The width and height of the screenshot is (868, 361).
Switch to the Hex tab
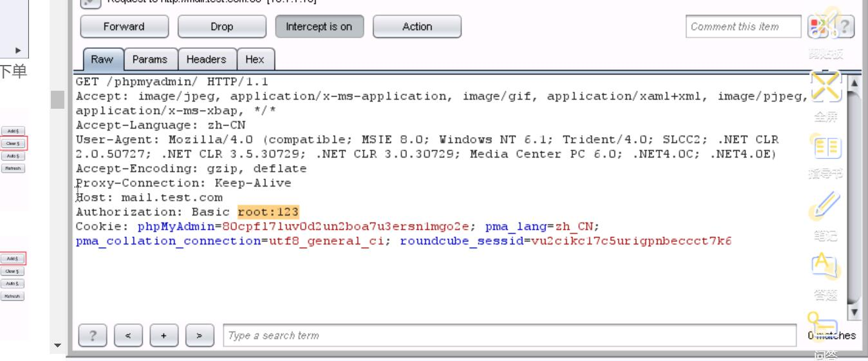tap(255, 59)
